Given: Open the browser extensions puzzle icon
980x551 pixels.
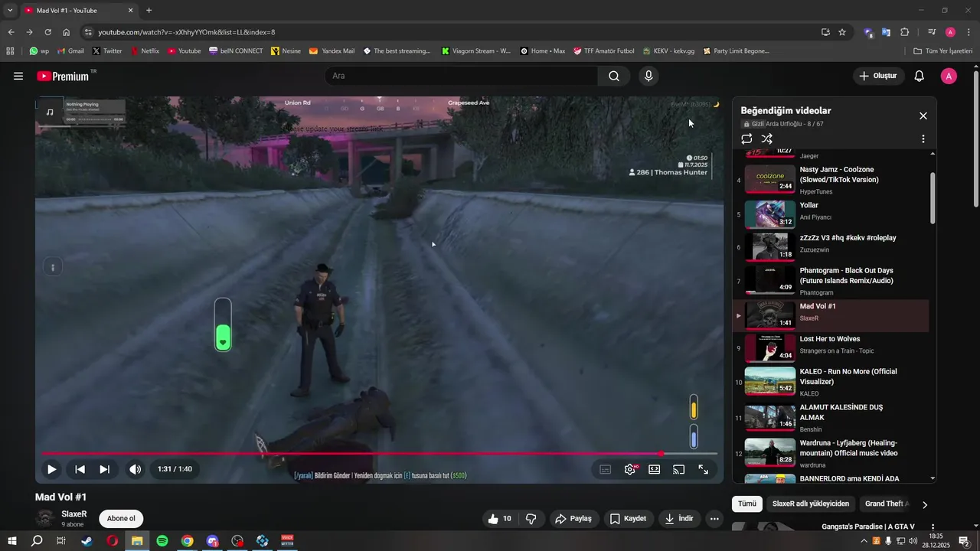Looking at the screenshot, I should pos(904,32).
